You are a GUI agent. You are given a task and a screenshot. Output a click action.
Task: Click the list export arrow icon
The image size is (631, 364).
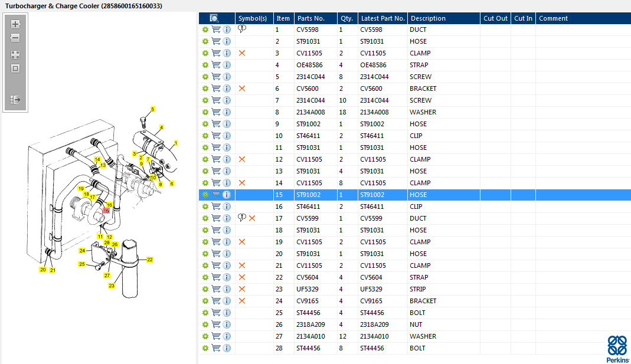tap(15, 99)
